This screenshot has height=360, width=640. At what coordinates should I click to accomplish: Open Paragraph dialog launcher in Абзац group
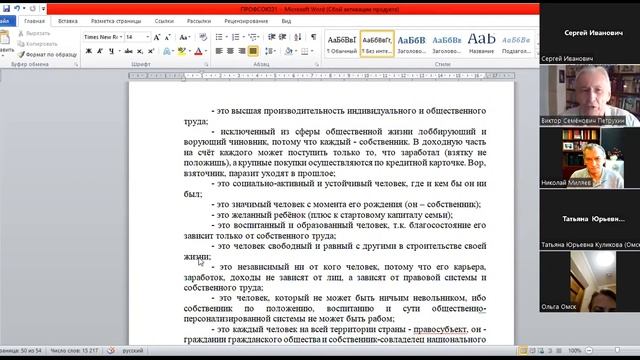pyautogui.click(x=317, y=64)
